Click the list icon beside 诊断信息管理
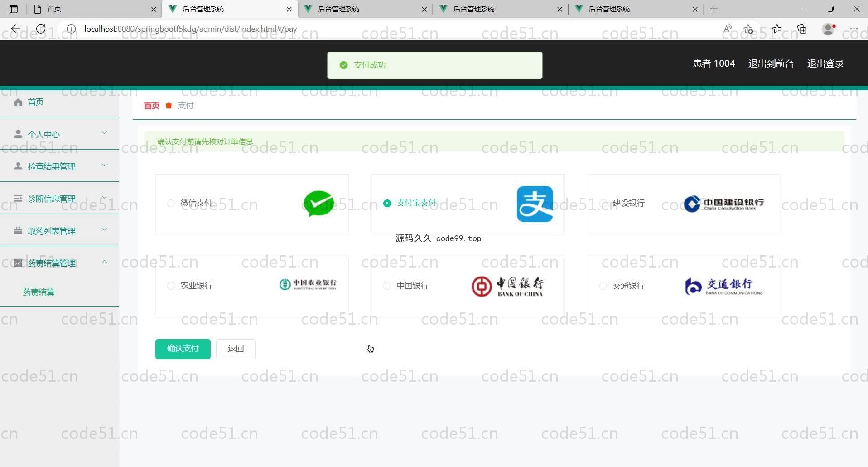The image size is (868, 467). 18,199
